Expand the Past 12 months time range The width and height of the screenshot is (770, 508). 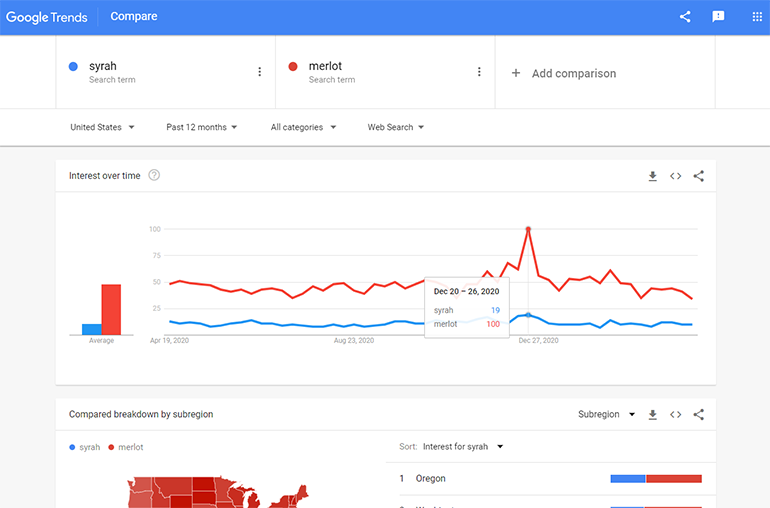(x=202, y=127)
